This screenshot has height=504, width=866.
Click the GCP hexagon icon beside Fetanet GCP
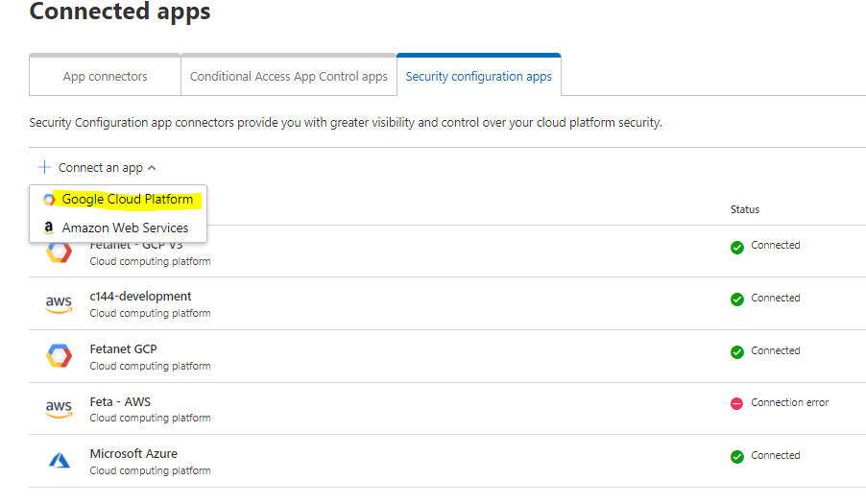pos(59,356)
